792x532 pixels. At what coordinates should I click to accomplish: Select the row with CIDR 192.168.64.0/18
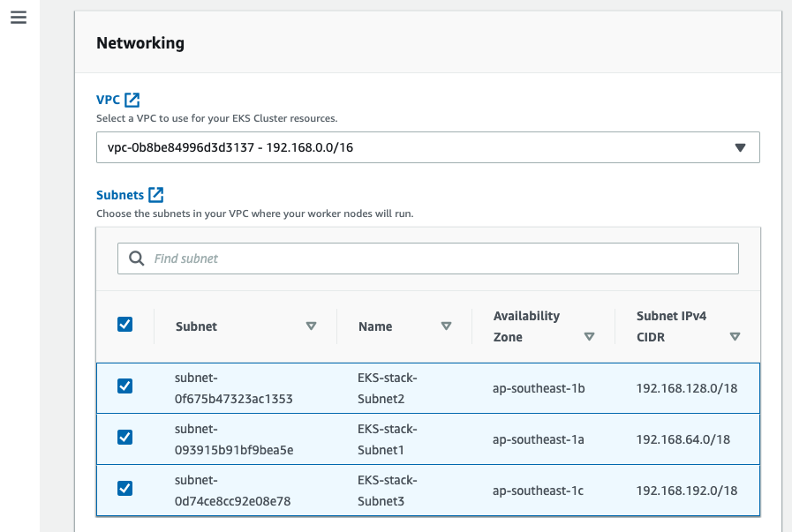[x=683, y=439]
